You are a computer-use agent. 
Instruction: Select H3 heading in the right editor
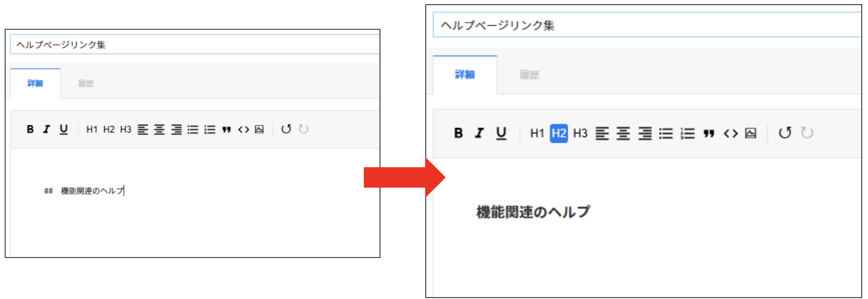coord(580,133)
